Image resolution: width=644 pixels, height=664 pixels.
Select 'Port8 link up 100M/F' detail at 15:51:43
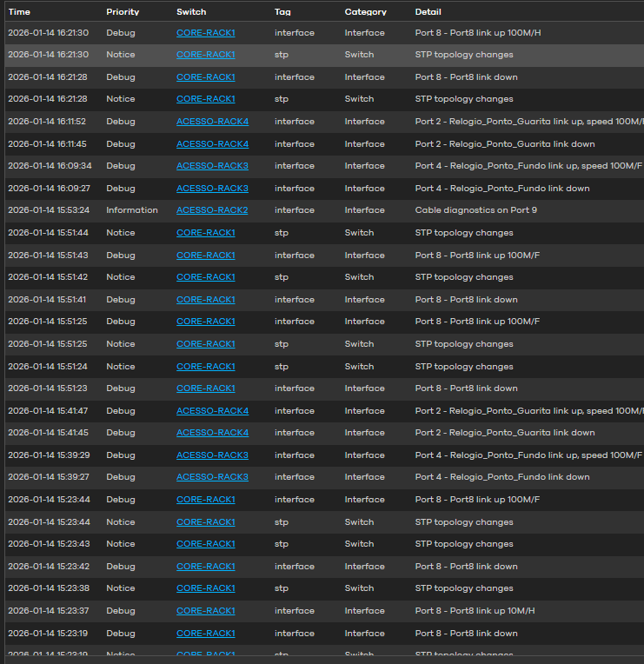point(477,256)
